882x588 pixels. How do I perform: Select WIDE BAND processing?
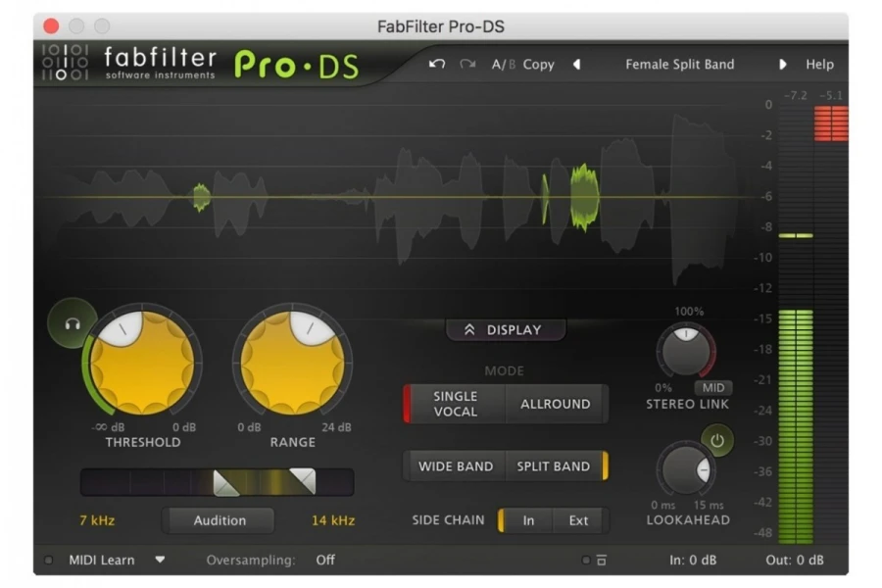click(455, 465)
